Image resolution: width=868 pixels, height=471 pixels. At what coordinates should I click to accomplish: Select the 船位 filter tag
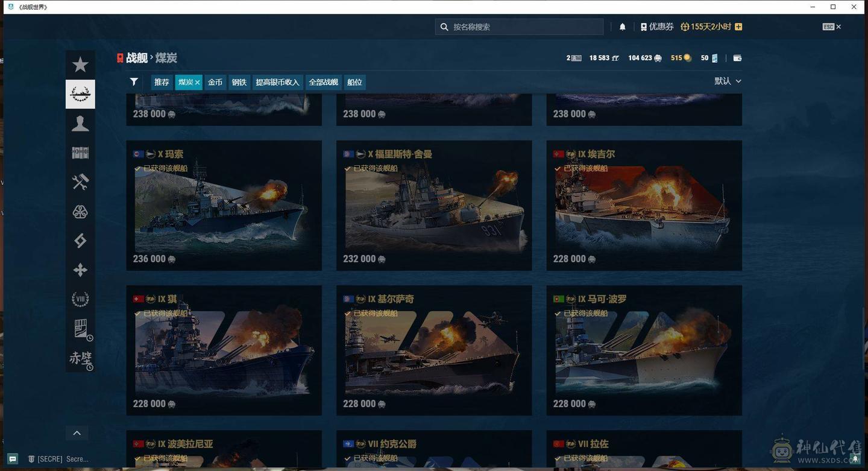pos(355,82)
